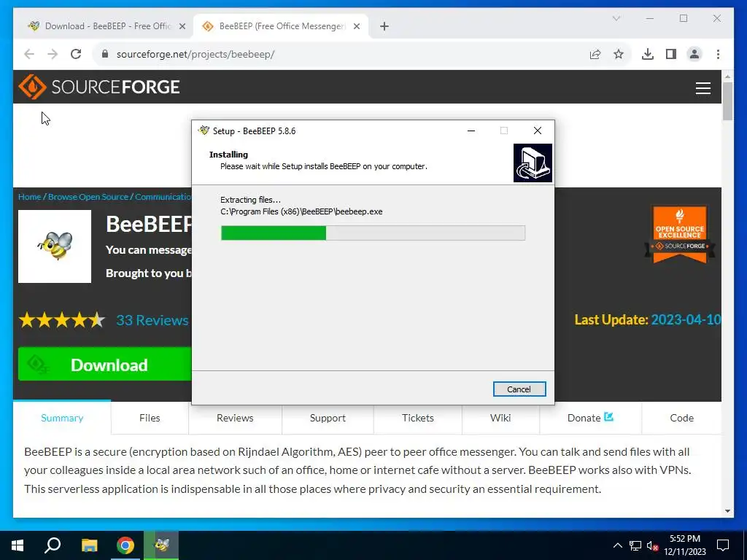Click the setup wizard computer icon
The height and width of the screenshot is (560, 747).
tap(533, 163)
